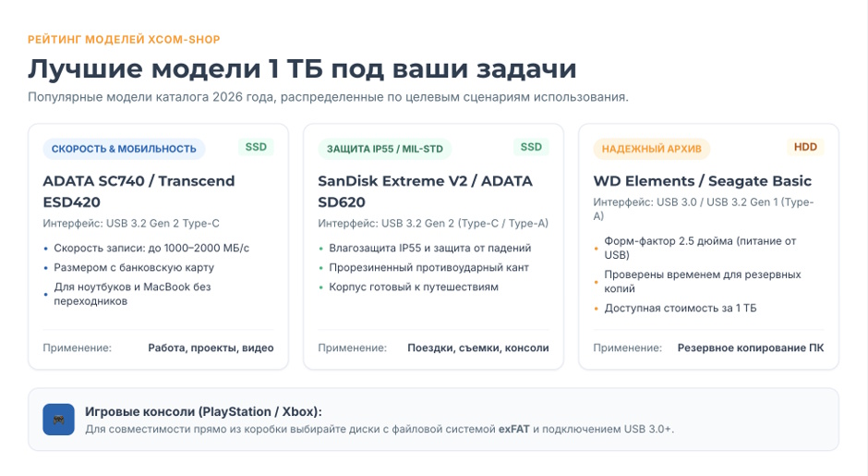Click SSD tag on ADATA SC740 card
868x476 pixels.
(256, 147)
